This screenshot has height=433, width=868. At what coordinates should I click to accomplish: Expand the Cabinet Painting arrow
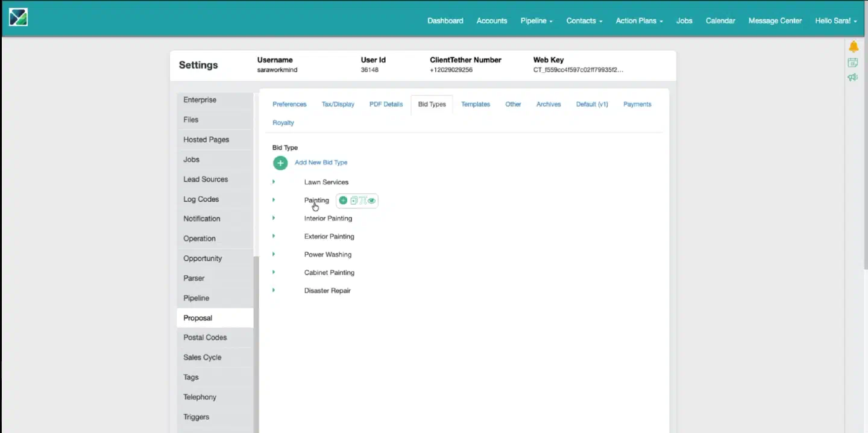coord(274,272)
